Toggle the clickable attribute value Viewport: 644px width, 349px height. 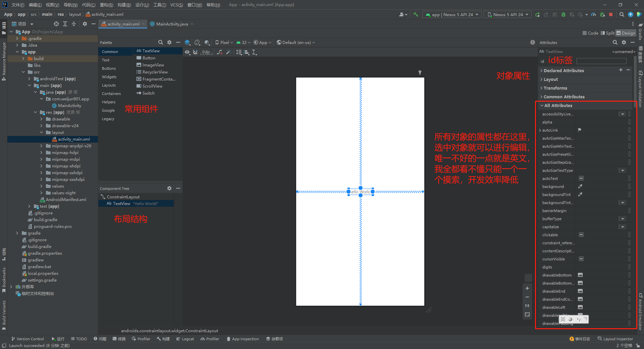pyautogui.click(x=582, y=235)
